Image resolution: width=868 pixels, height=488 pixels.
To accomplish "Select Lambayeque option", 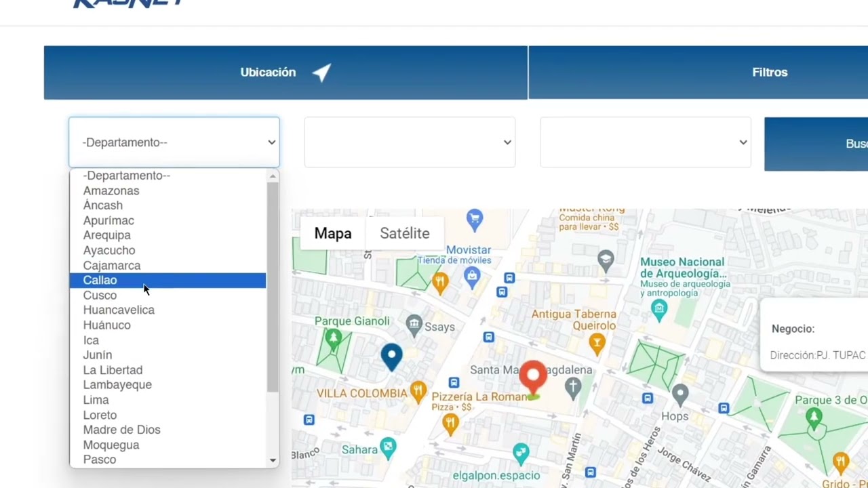I will pyautogui.click(x=167, y=384).
